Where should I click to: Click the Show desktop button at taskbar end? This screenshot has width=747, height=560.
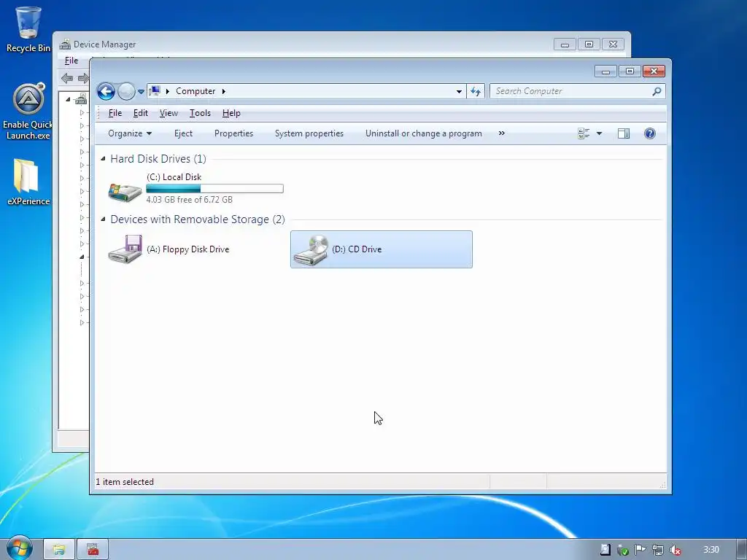point(742,550)
